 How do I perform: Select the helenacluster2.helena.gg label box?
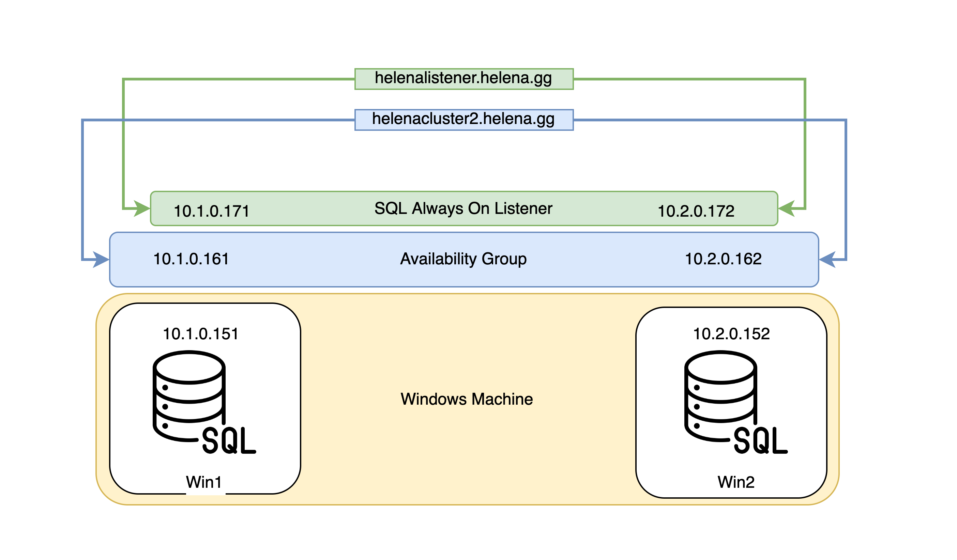pyautogui.click(x=464, y=120)
